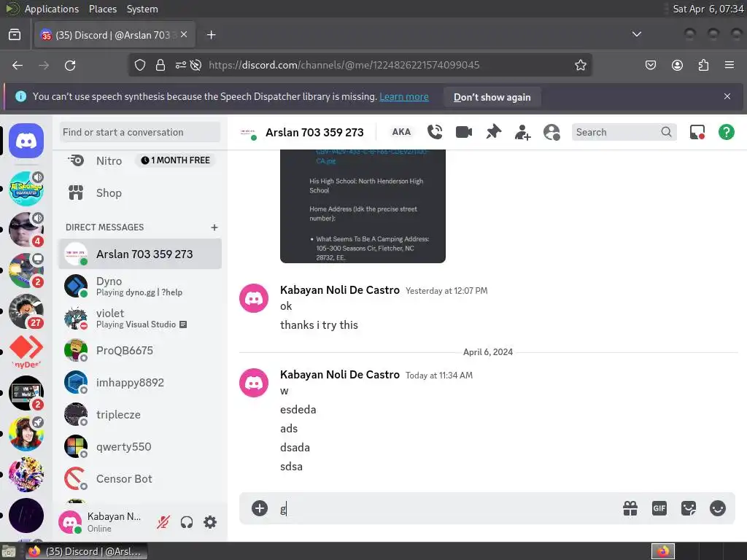
Task: Open the AI Sponge server icon
Action: [x=26, y=189]
